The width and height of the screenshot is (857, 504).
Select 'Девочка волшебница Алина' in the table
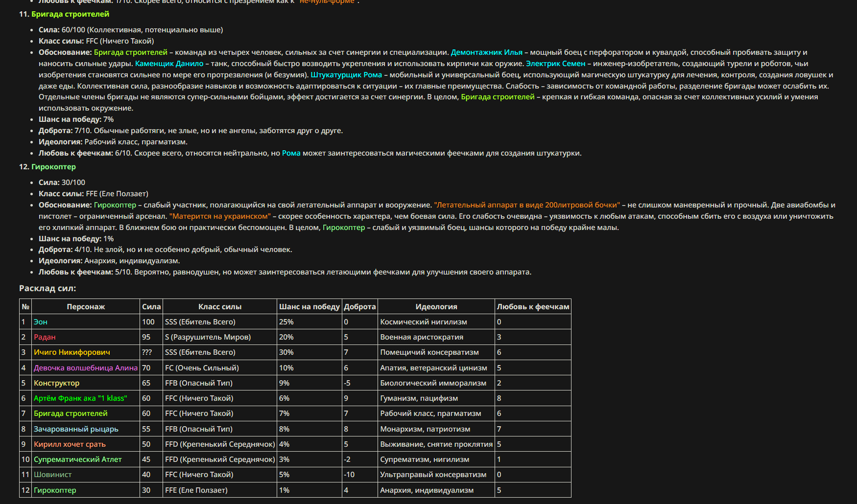86,368
